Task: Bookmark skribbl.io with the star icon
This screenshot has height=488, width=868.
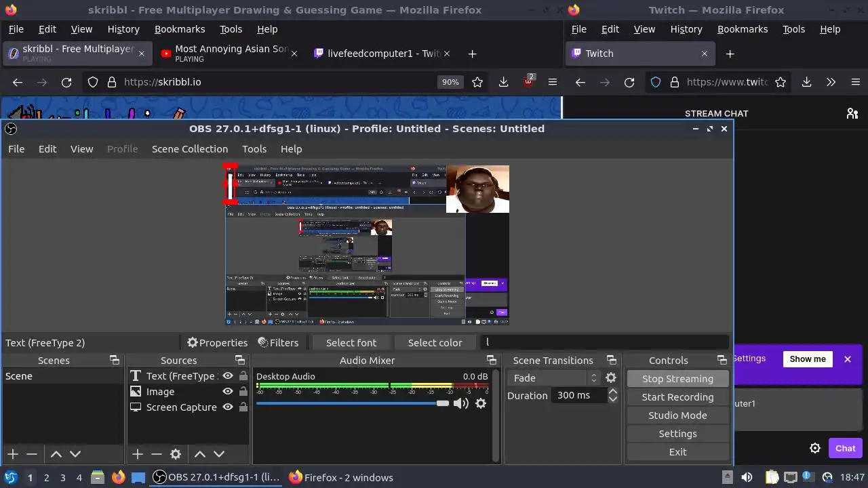Action: 477,82
